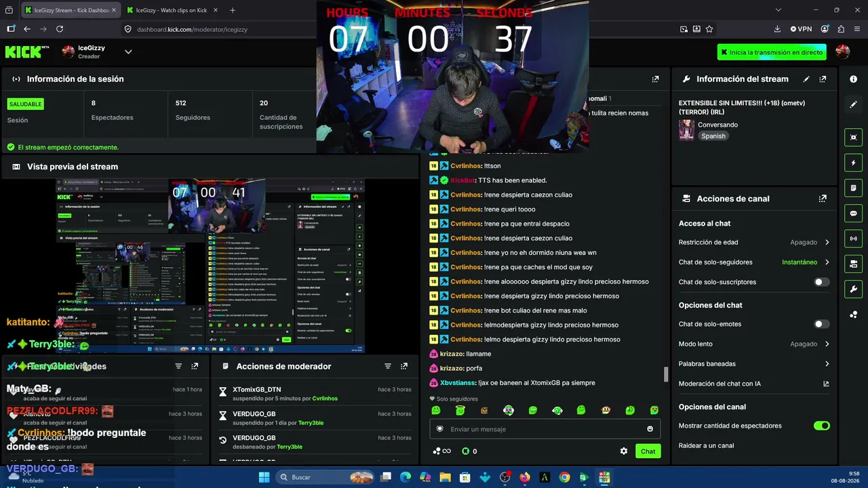Open a new browser tab

tap(233, 10)
